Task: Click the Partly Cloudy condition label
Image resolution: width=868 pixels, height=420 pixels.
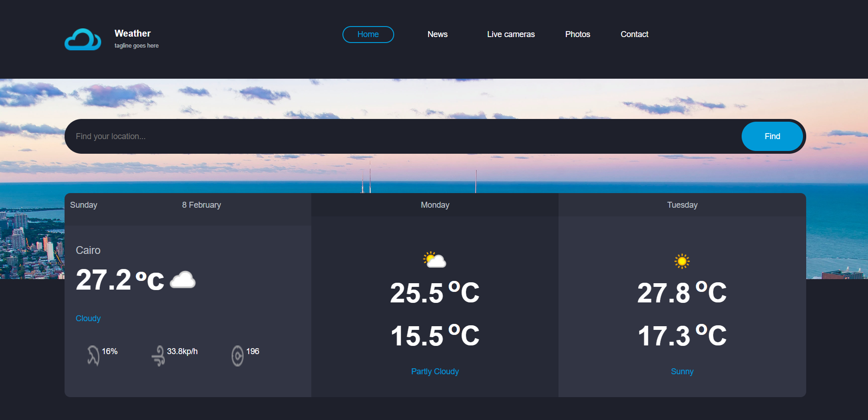Action: coord(435,372)
